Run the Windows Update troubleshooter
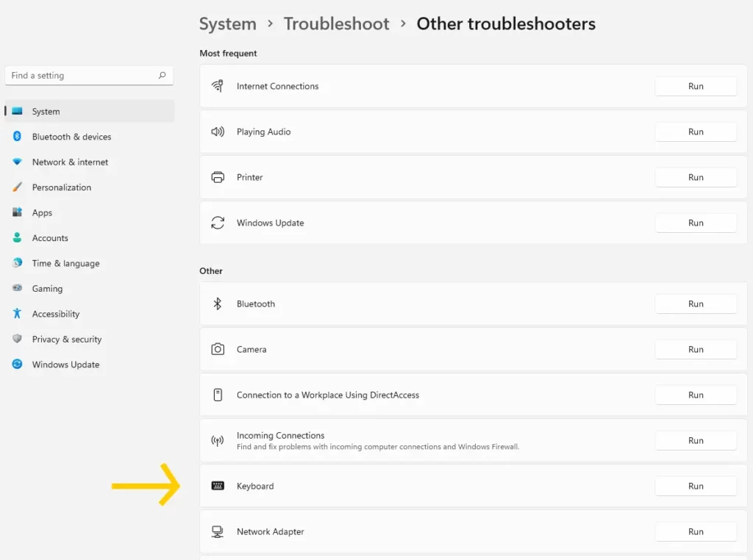753x560 pixels. pyautogui.click(x=696, y=223)
